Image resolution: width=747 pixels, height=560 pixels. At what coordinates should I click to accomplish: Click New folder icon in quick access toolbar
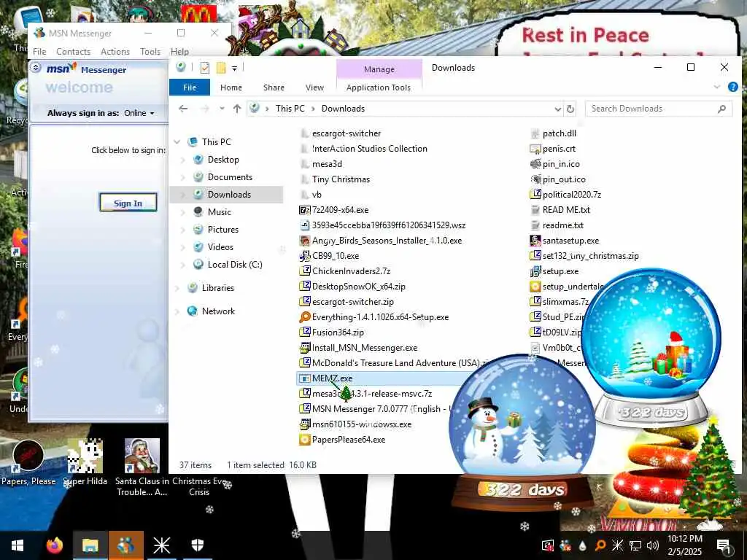220,68
